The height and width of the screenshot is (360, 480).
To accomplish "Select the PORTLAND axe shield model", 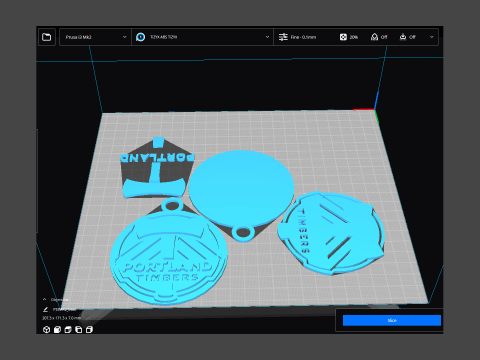I will tap(157, 168).
